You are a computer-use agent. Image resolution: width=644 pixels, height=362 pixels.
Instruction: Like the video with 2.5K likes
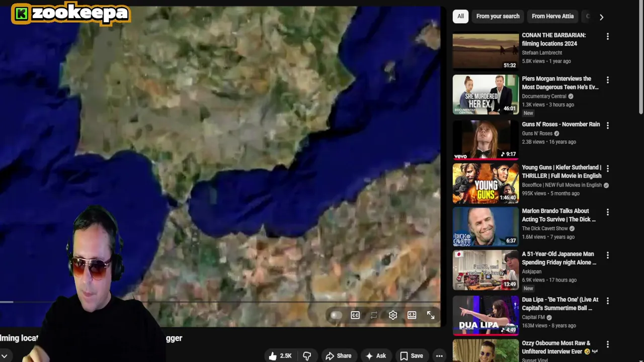click(x=280, y=356)
